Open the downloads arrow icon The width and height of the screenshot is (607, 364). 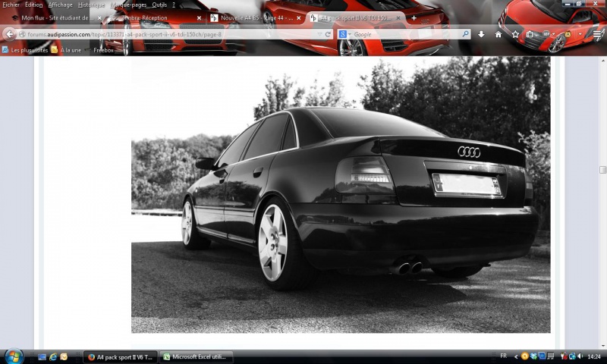(481, 34)
